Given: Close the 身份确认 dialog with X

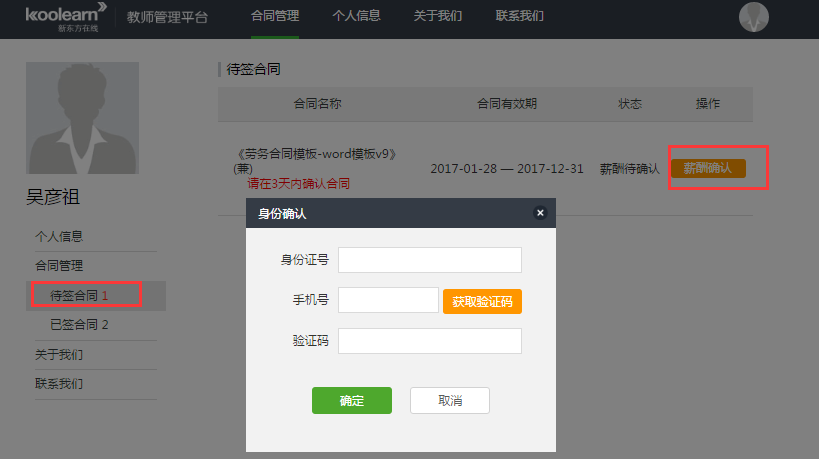Looking at the screenshot, I should pyautogui.click(x=540, y=213).
